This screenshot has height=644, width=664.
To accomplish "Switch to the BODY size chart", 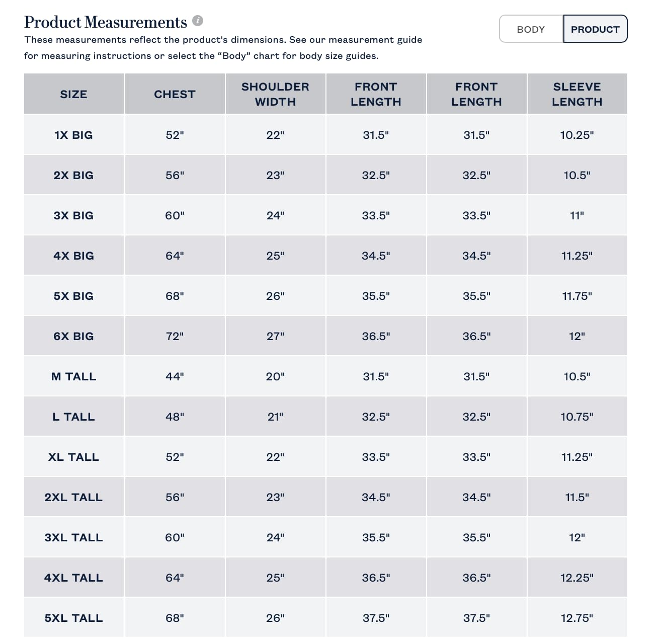I will [x=531, y=29].
